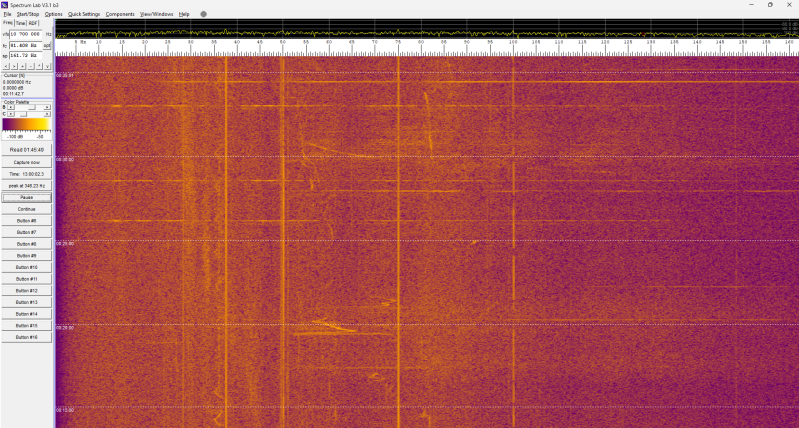The image size is (799, 428).
Task: Click Button #8
Action: [x=26, y=244]
